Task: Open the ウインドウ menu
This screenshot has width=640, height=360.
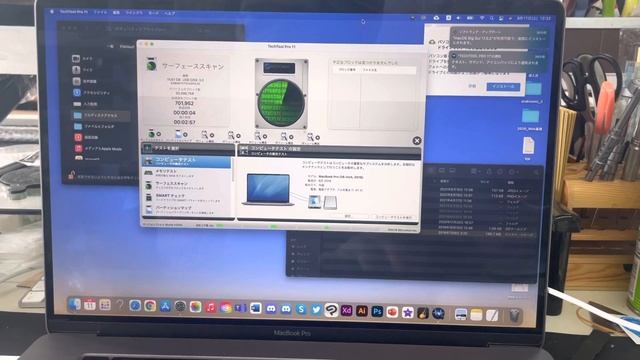Action: [134, 13]
